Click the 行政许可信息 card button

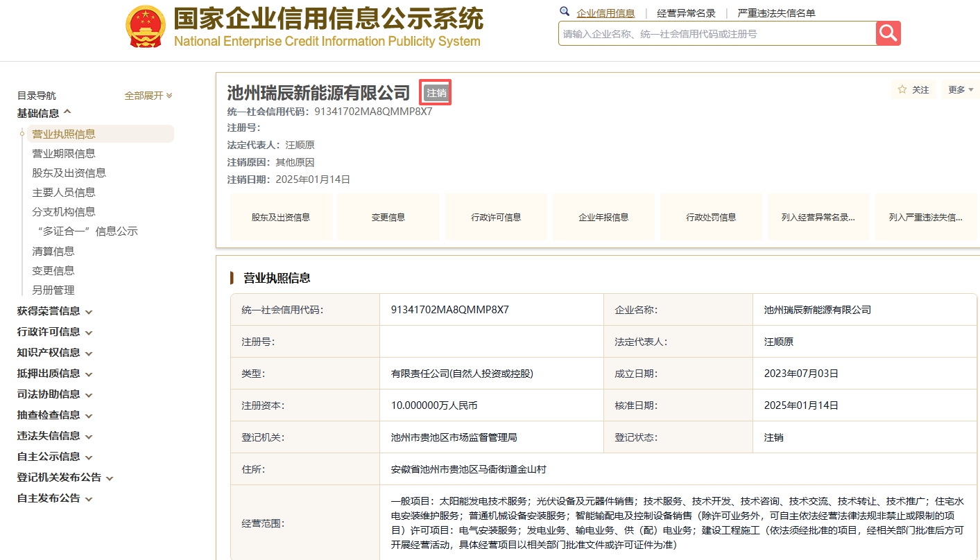tap(496, 217)
